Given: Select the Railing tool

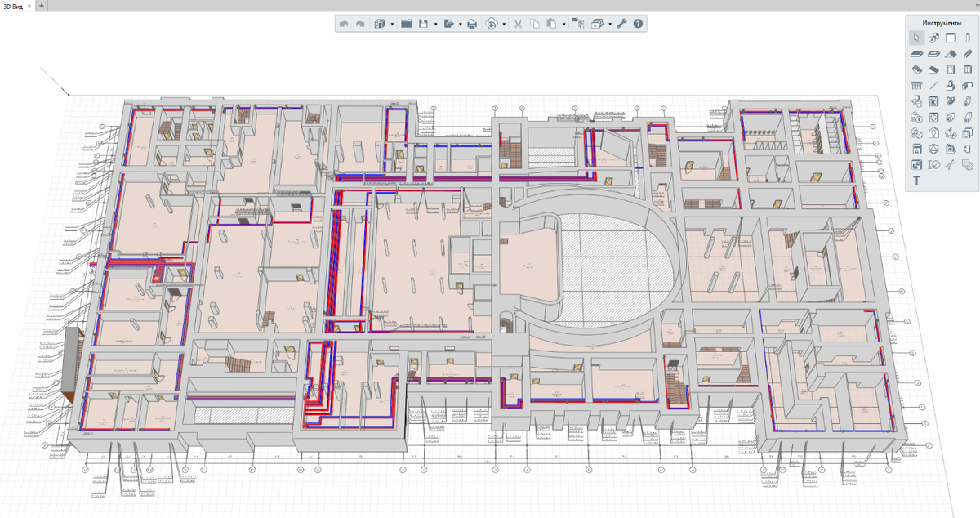Looking at the screenshot, I should 916,84.
